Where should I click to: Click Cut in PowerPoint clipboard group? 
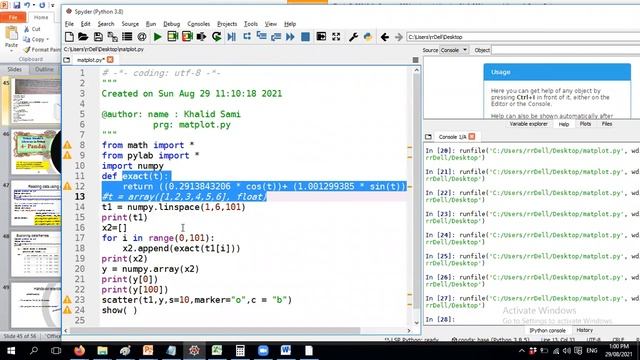click(x=33, y=29)
